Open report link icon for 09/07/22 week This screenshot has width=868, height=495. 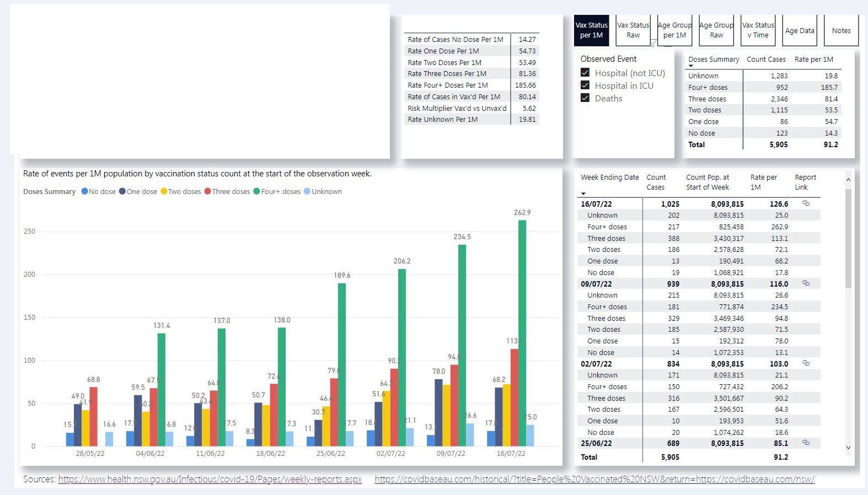[806, 283]
